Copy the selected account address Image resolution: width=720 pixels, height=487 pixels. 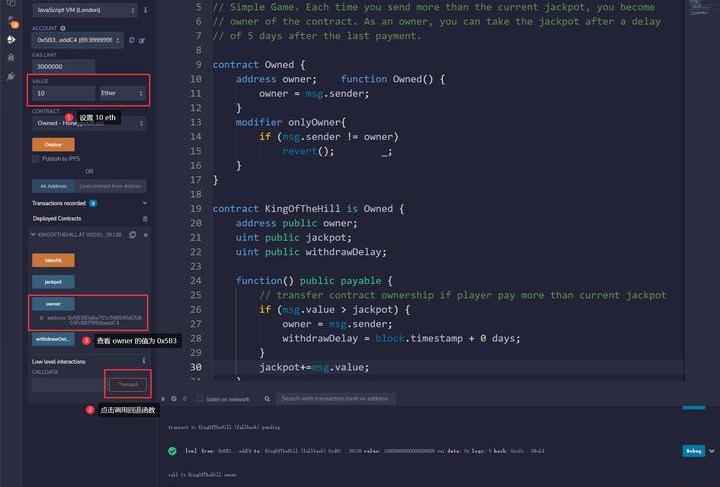click(132, 40)
